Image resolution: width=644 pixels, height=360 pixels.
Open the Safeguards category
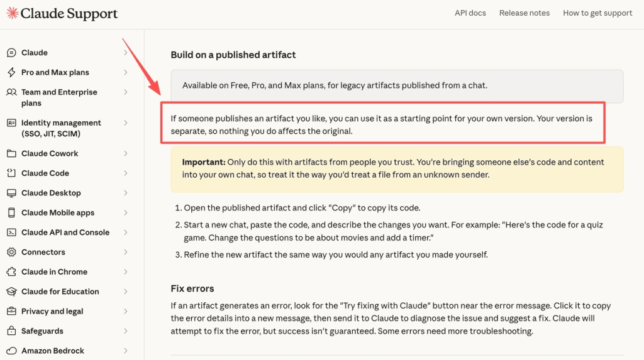coord(42,331)
